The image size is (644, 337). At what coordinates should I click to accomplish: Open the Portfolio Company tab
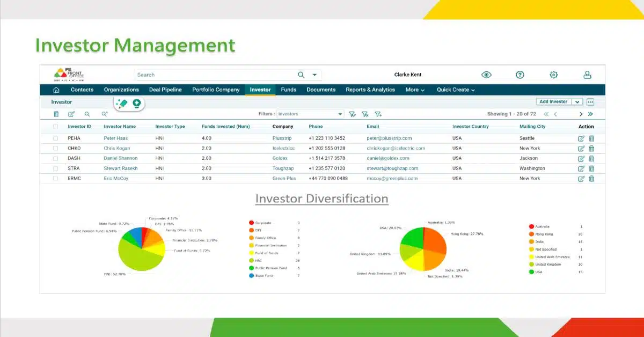(x=216, y=90)
